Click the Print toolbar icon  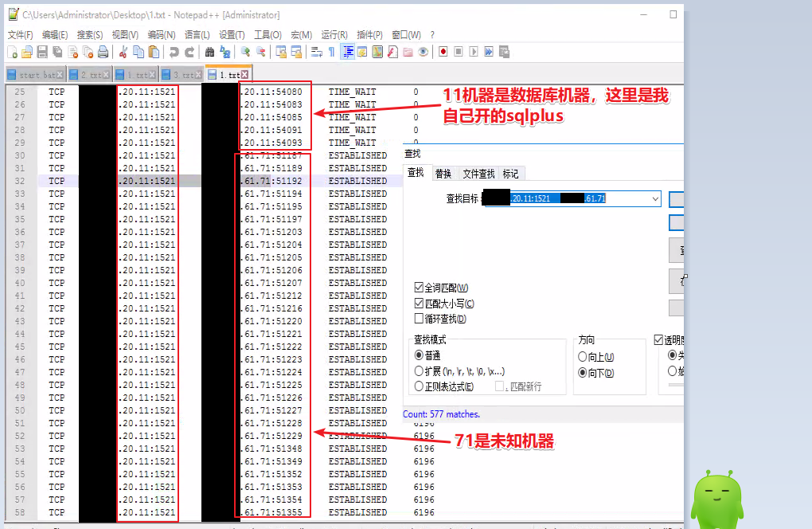coord(103,52)
